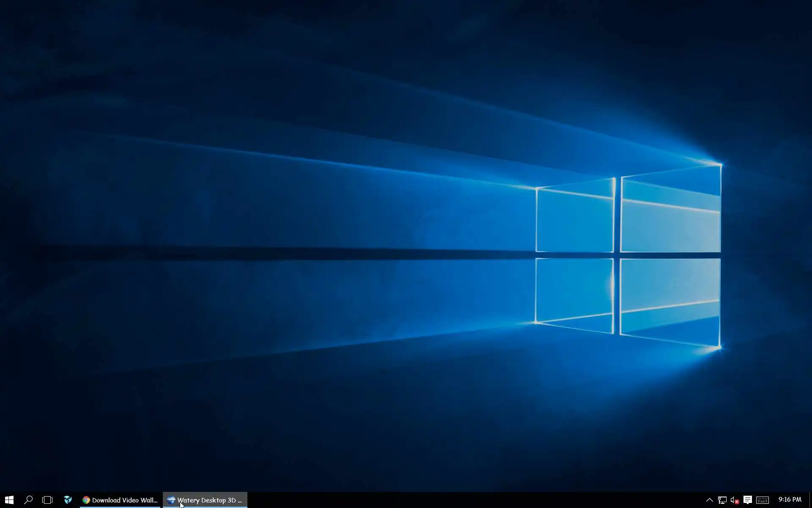Click the Show desktop strip at the taskbar's far right

[x=810, y=500]
